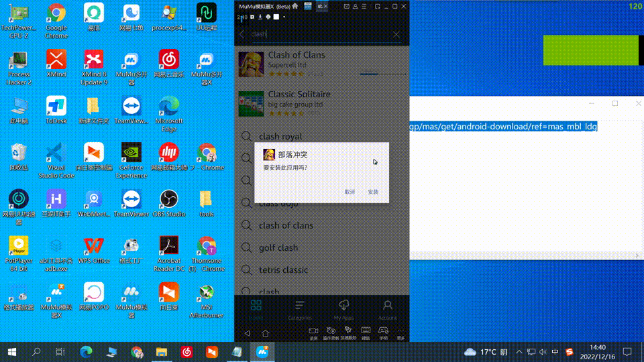Open the OBS Studio desktop icon

click(x=169, y=203)
